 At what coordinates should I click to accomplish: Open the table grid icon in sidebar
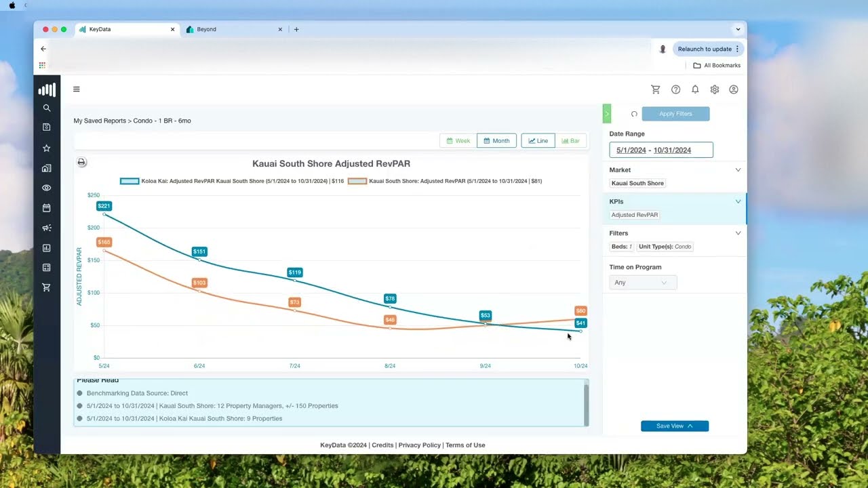tap(47, 268)
